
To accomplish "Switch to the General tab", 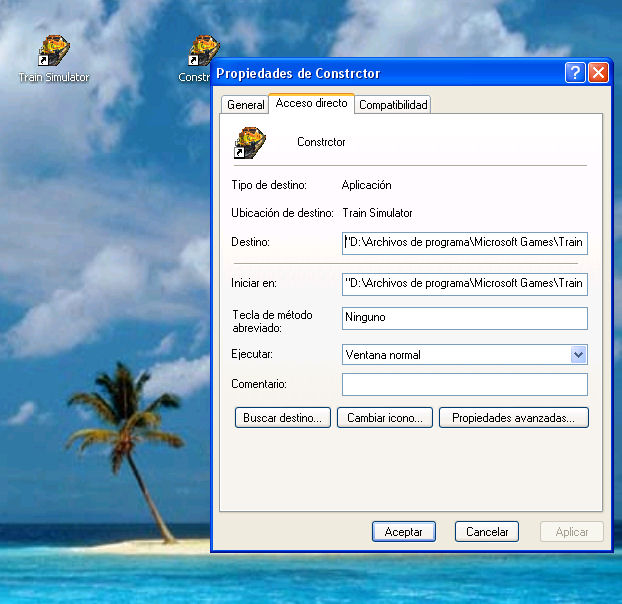I will coord(245,105).
